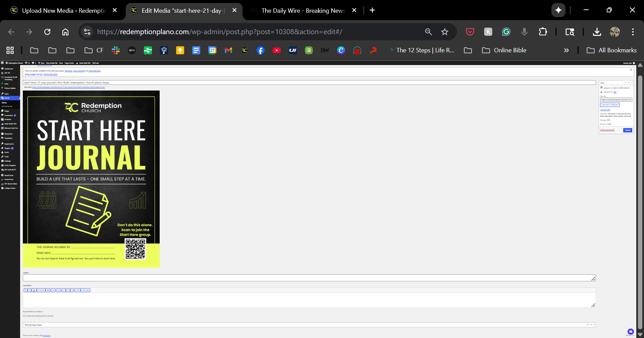Screen dimensions: 644x338
Task: Check Exclude this attachment from sitemap
Action: 24,316
